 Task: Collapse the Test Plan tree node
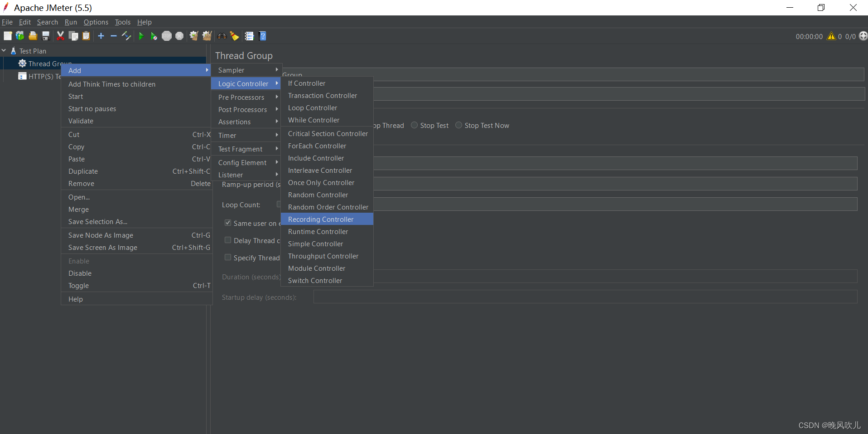(4, 51)
